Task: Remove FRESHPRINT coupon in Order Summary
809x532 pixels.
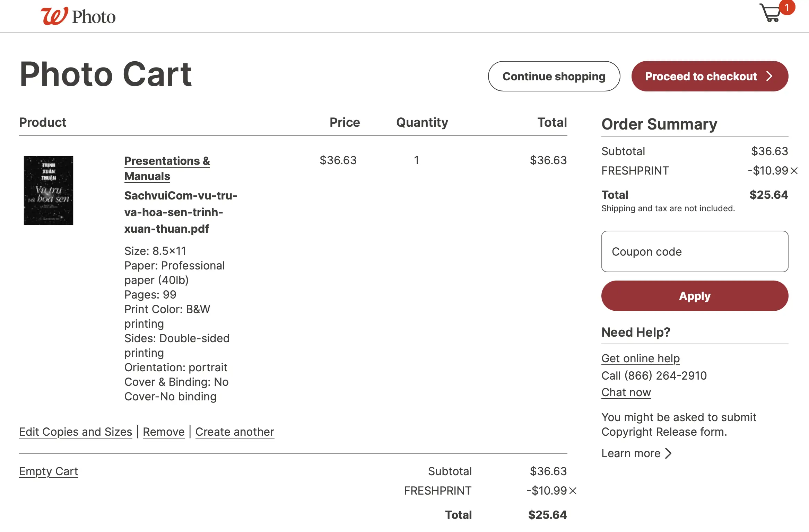Action: 794,171
